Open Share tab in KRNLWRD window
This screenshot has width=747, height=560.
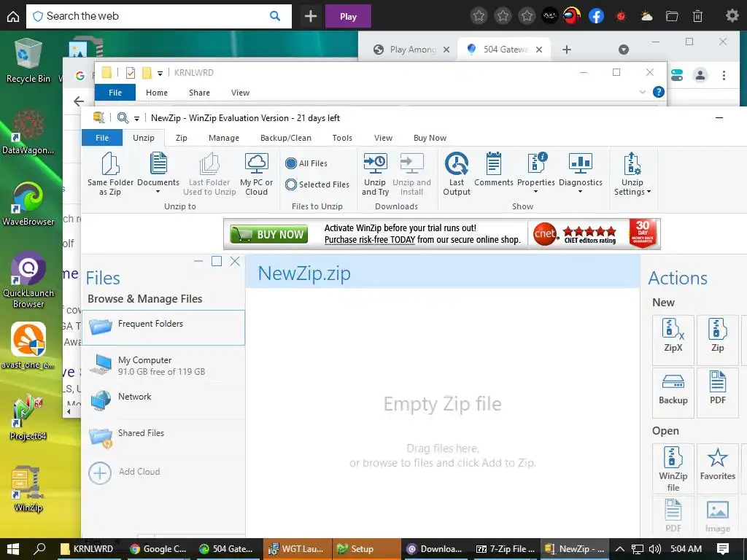[199, 93]
